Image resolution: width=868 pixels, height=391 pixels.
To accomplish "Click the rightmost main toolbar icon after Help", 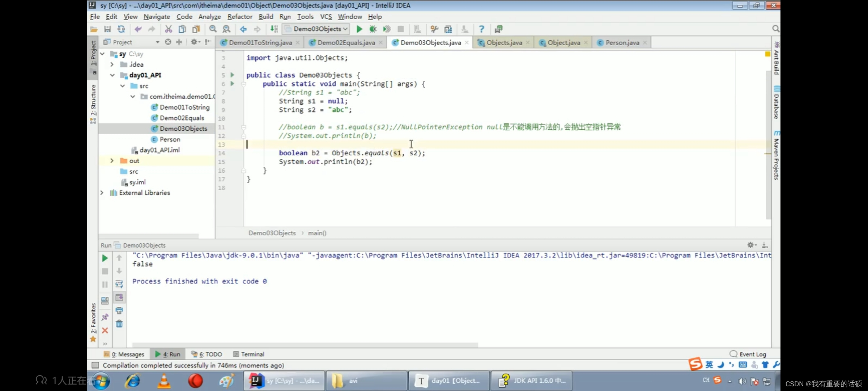I will (x=498, y=29).
